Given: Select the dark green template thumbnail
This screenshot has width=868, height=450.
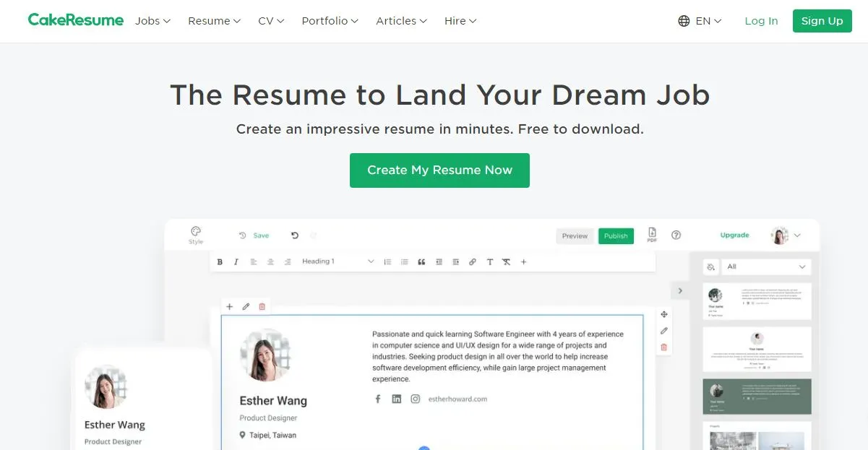Looking at the screenshot, I should click(757, 397).
